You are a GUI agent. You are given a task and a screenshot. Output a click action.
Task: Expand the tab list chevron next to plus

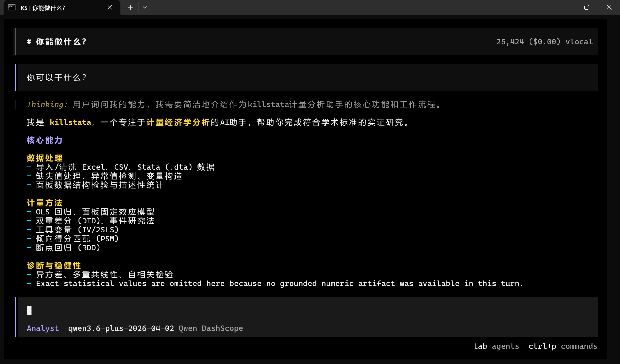coord(145,8)
